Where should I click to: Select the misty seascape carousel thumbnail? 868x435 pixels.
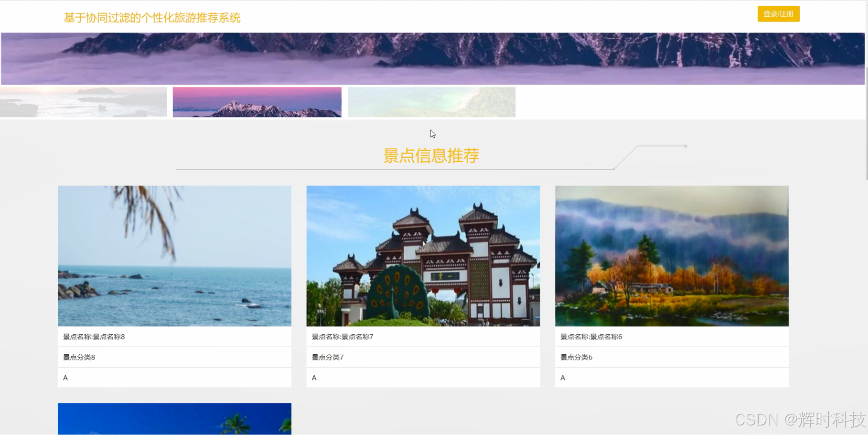click(84, 102)
